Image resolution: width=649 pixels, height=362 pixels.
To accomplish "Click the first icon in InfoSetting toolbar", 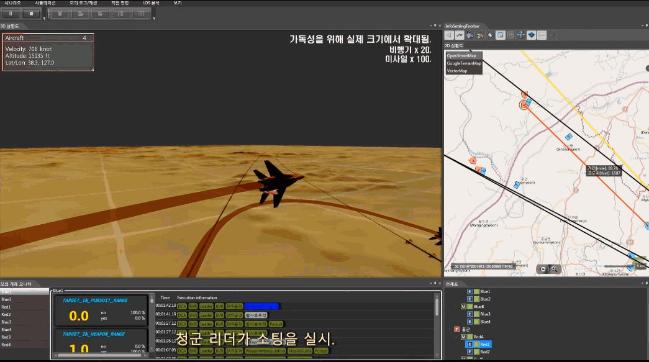I will coord(449,36).
